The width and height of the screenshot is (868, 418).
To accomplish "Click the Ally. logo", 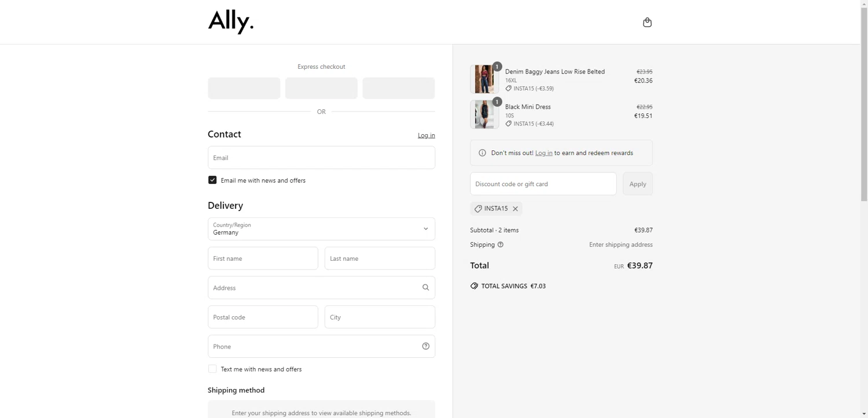I will click(x=231, y=22).
